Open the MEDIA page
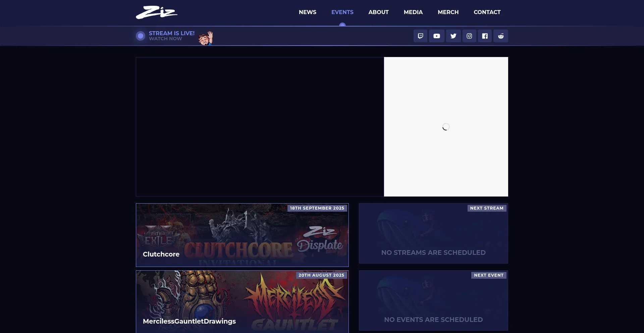 [413, 12]
